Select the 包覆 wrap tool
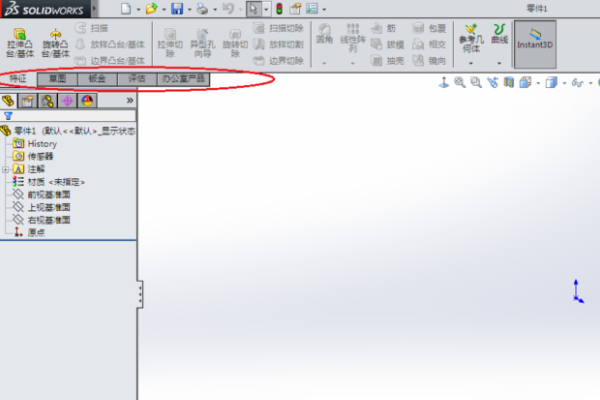This screenshot has width=600, height=400. coord(429,28)
